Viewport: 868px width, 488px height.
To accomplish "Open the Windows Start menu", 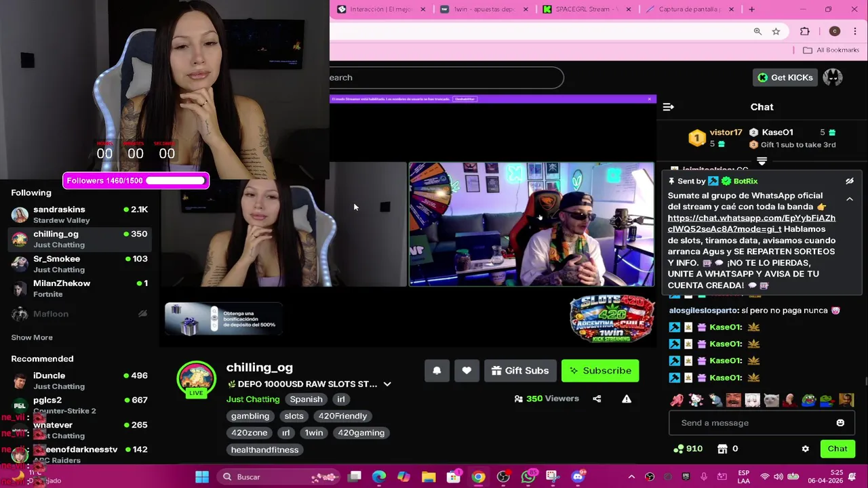I will 202,477.
